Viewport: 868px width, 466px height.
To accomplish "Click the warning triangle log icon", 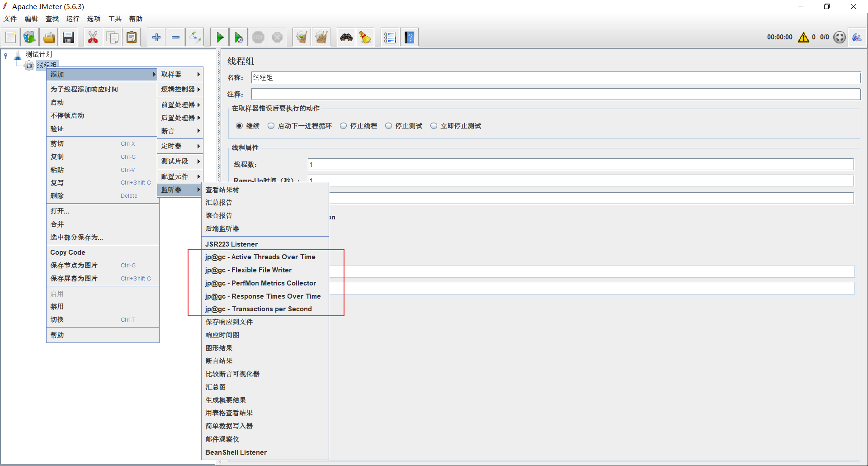I will (x=803, y=37).
